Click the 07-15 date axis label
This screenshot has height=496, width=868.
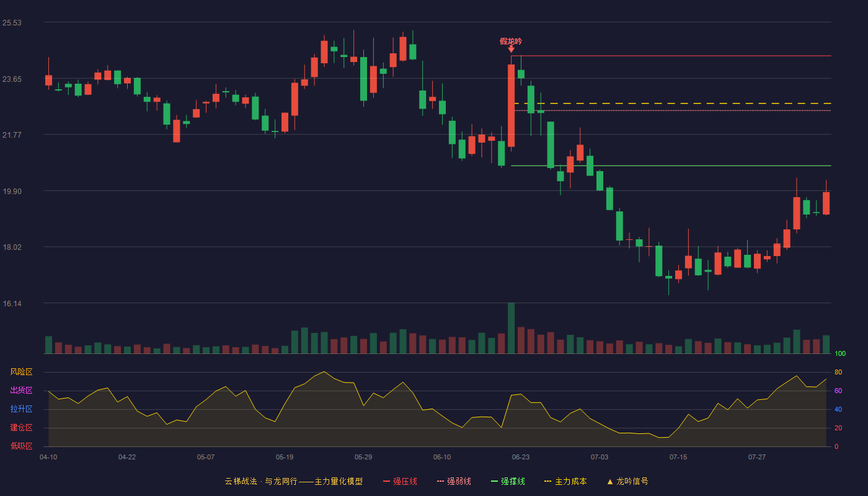678,458
